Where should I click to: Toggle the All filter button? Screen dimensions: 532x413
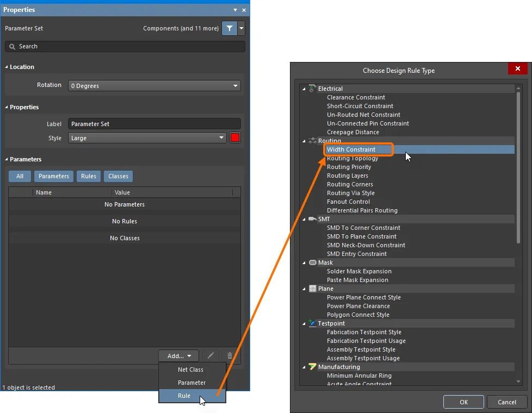pyautogui.click(x=20, y=176)
